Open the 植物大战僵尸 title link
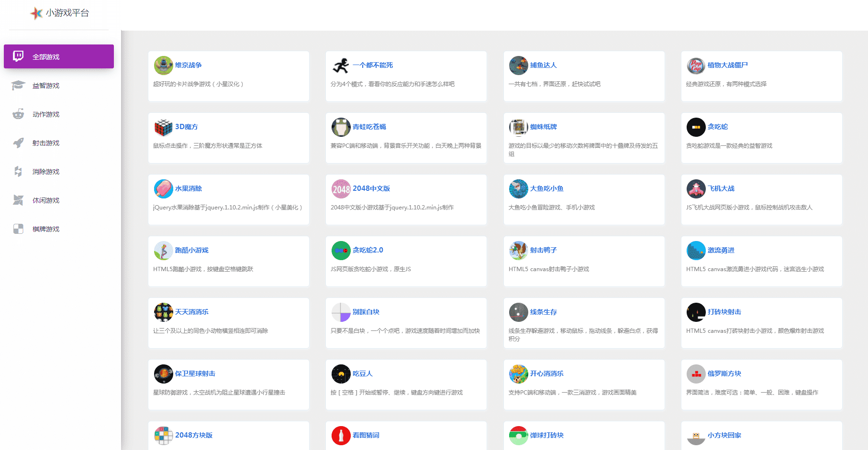This screenshot has height=450, width=868. coord(728,65)
